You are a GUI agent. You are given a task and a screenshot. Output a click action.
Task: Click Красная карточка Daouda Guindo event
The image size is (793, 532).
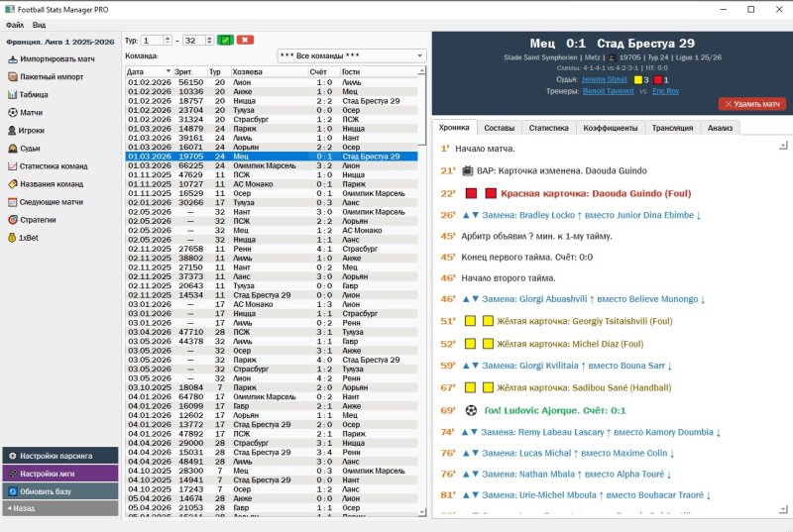click(x=596, y=193)
